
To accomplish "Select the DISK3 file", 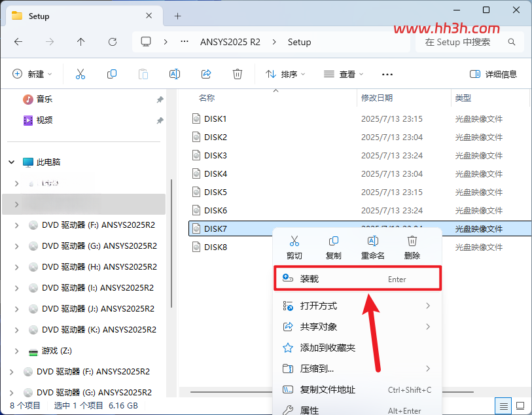I will 215,155.
